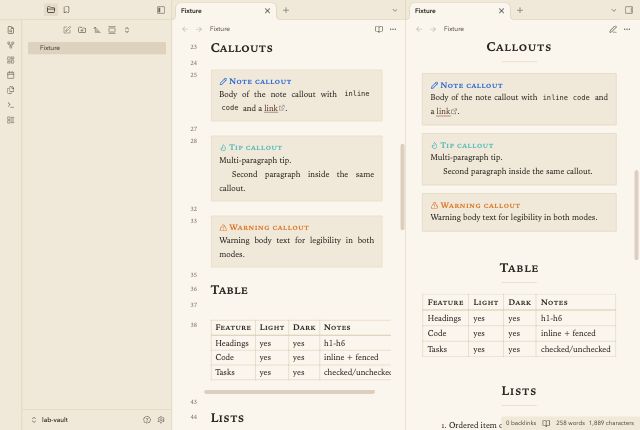Image resolution: width=640 pixels, height=430 pixels.
Task: Click the Callouts heading in the editor
Action: (x=242, y=48)
